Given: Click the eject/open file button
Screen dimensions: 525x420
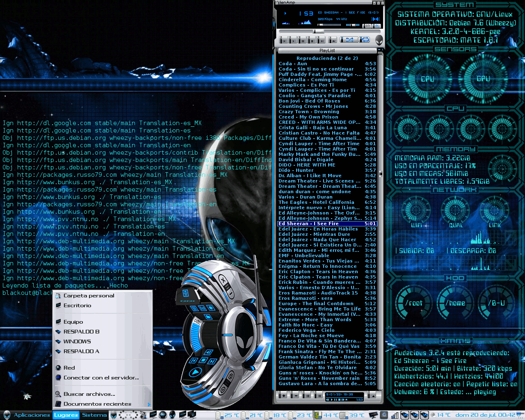Looking at the screenshot, I should pyautogui.click(x=333, y=40).
